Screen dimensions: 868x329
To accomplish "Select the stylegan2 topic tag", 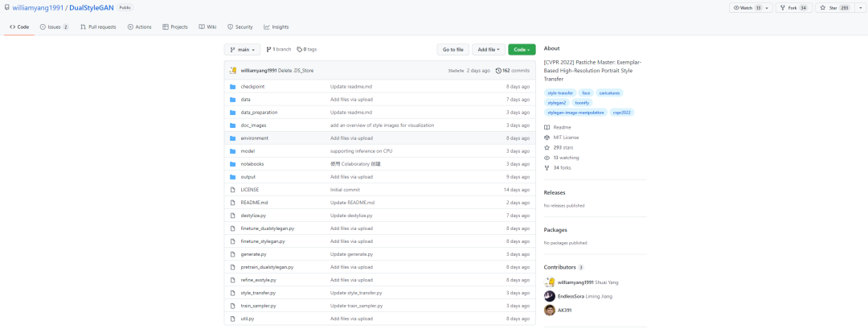I will click(x=556, y=102).
